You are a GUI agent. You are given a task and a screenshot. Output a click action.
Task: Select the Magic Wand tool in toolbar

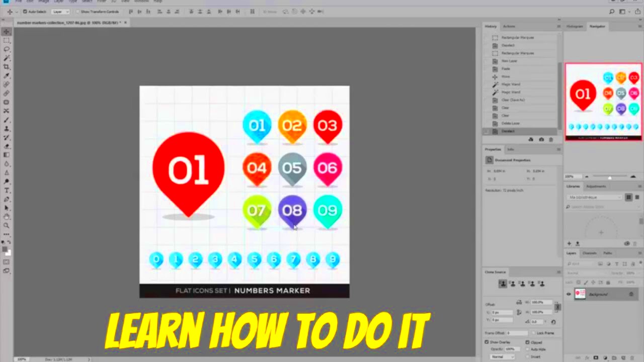point(7,58)
